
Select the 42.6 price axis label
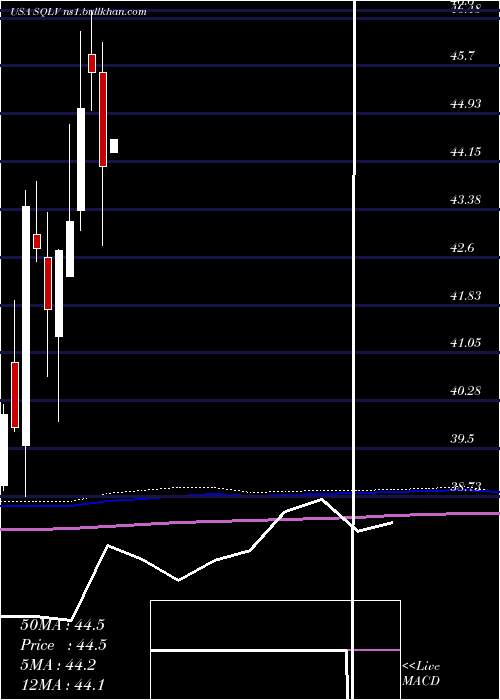coord(463,247)
